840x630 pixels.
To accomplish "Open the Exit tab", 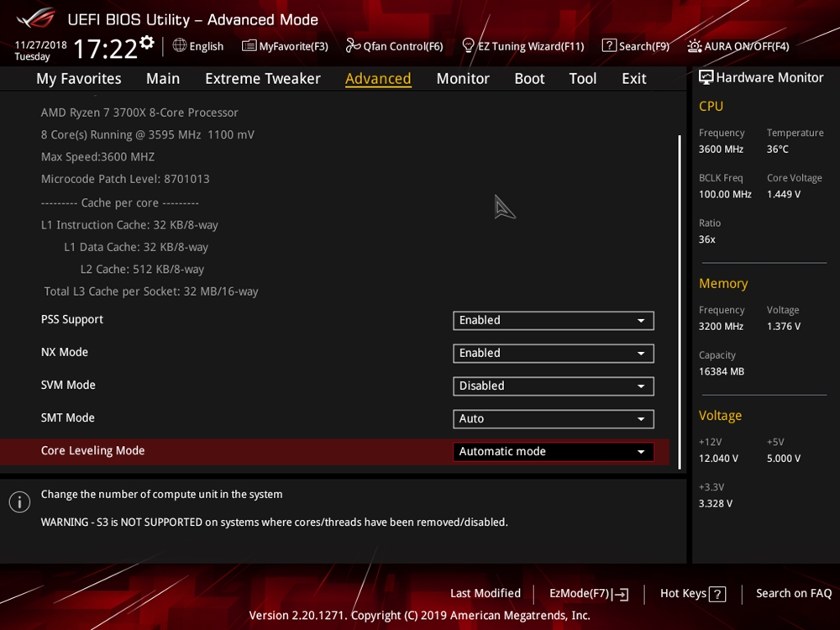I will pyautogui.click(x=633, y=79).
